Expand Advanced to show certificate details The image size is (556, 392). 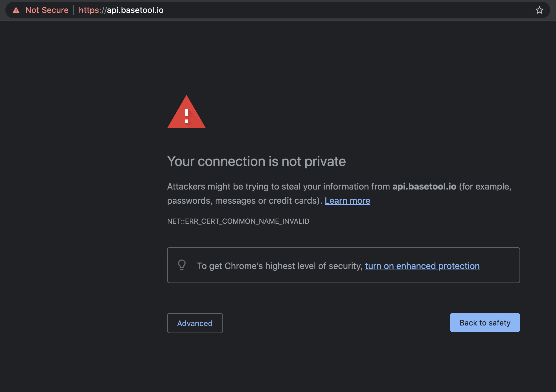195,323
